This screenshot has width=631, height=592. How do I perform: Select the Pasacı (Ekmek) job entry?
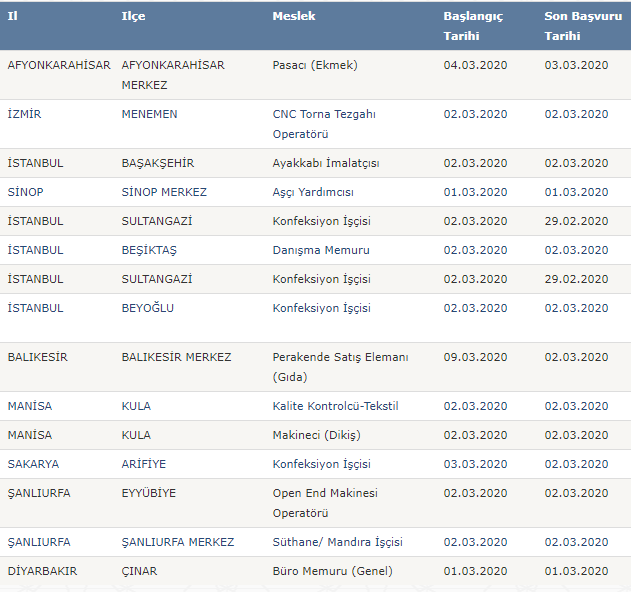point(314,65)
